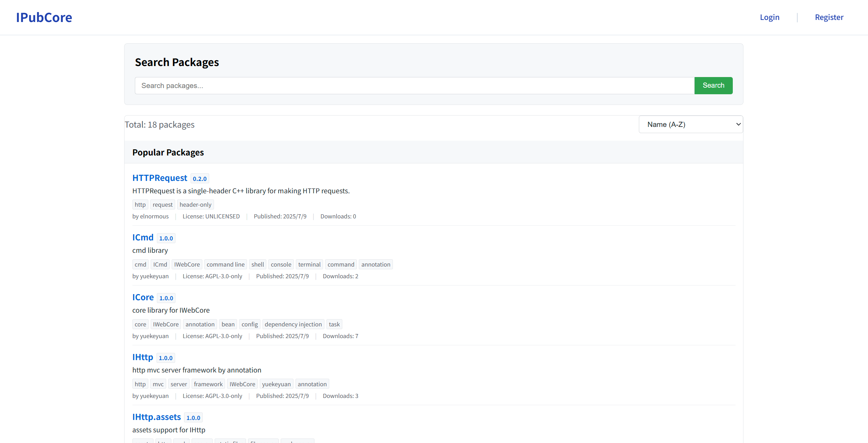Open the ICmd package link
This screenshot has height=443, width=868.
pos(143,237)
